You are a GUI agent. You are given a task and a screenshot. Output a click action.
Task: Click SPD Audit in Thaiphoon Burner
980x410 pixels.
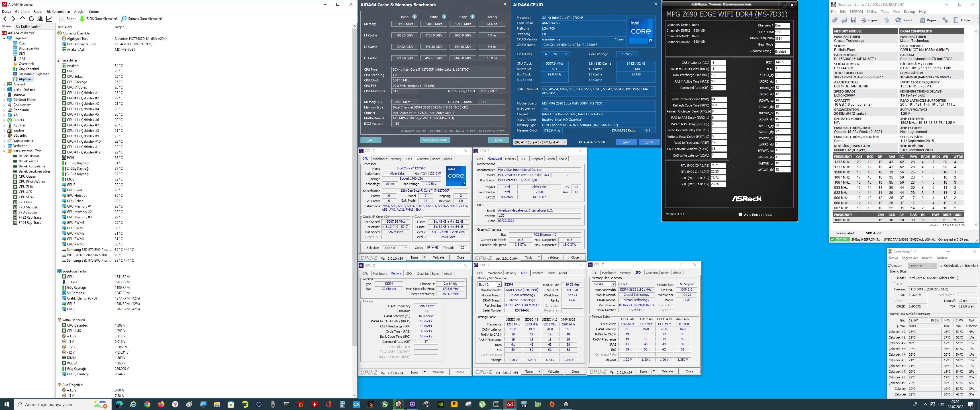pyautogui.click(x=873, y=233)
